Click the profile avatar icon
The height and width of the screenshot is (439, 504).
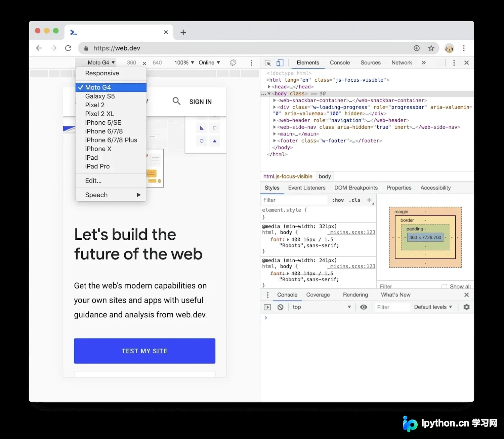[449, 48]
